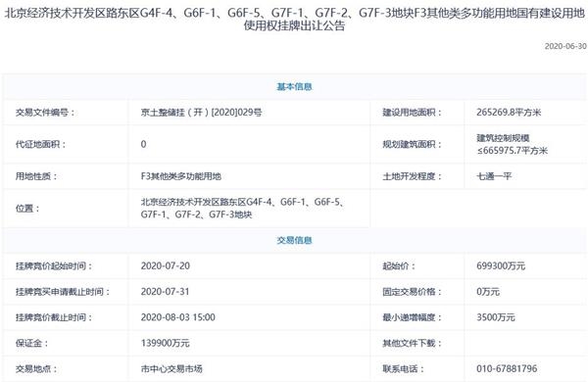The image size is (588, 382).
Task: Click the 用地性质 label
Action: pos(36,176)
